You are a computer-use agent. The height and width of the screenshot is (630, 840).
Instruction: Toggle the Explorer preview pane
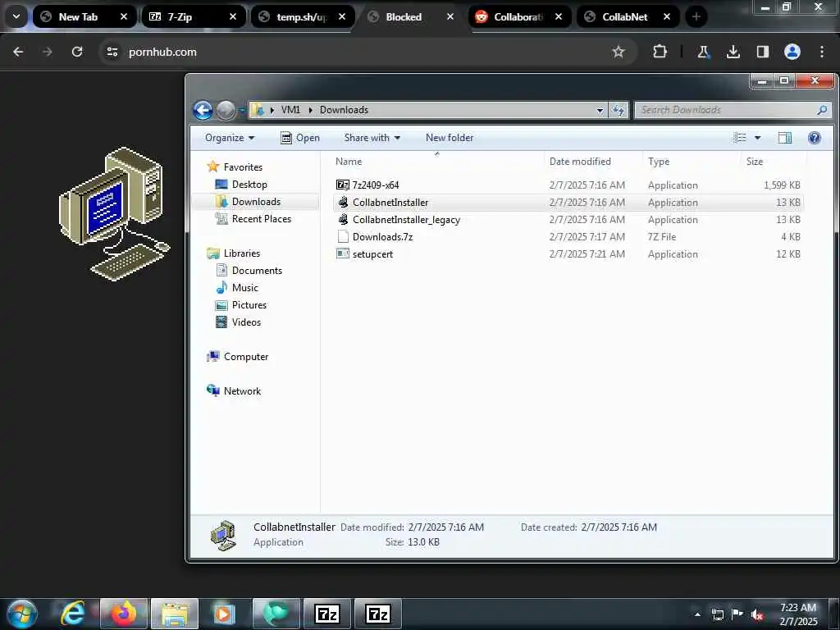[785, 138]
